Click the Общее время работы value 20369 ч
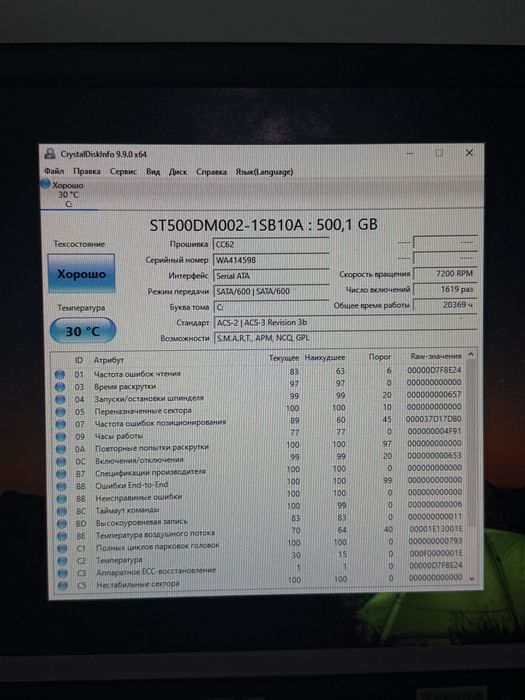The width and height of the screenshot is (525, 700). tap(445, 304)
